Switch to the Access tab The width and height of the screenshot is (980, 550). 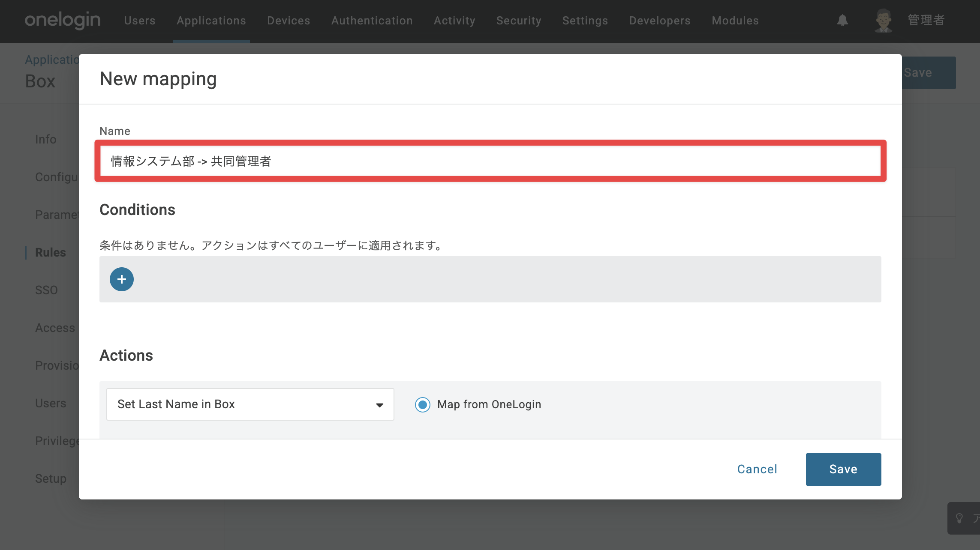pos(55,328)
